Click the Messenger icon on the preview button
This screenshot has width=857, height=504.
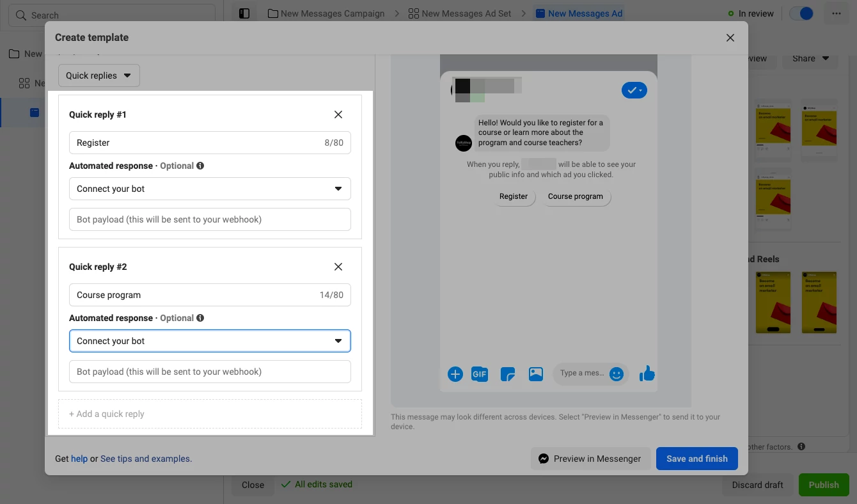coord(543,458)
